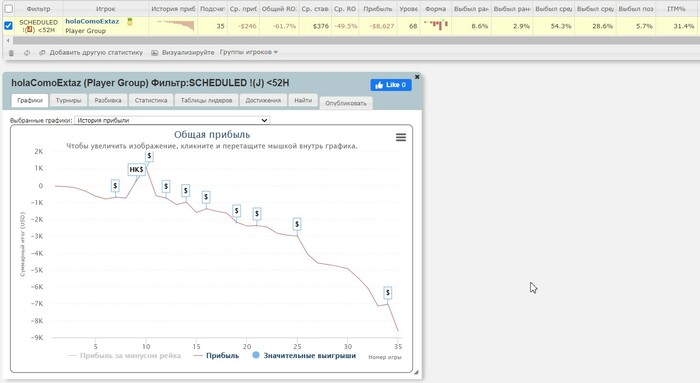Close the holaComoExtaz chart panel

[417, 77]
